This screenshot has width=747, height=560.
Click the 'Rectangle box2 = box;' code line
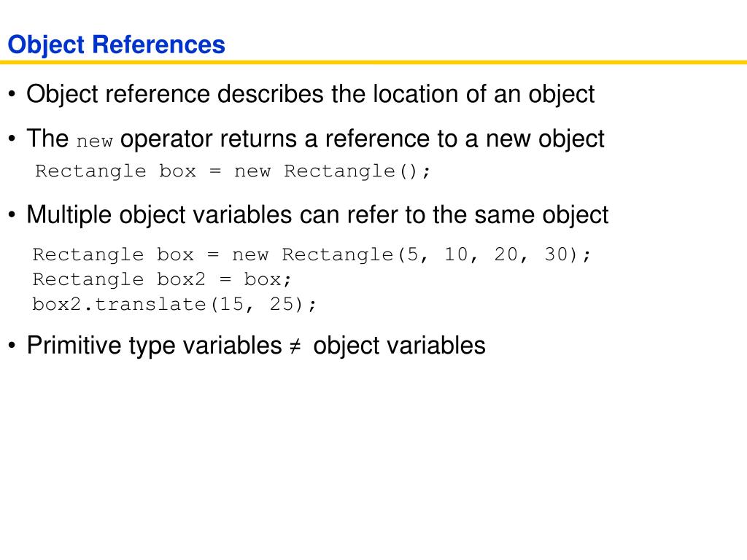162,279
